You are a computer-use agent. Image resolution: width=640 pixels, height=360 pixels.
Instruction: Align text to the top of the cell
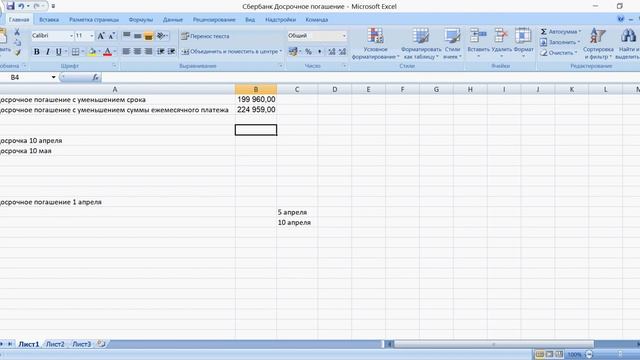(x=127, y=36)
